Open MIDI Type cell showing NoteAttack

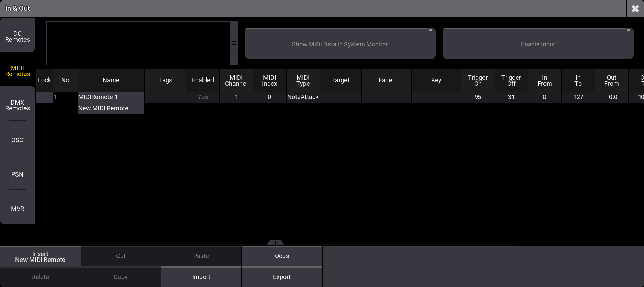303,97
